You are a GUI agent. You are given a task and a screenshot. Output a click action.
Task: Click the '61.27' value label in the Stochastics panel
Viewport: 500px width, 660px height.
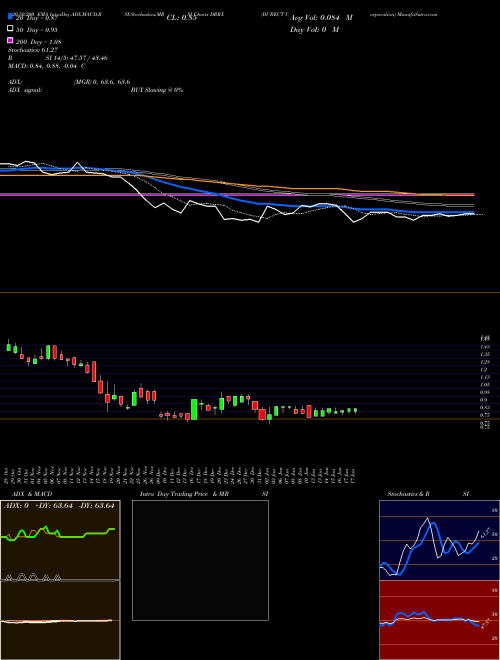coord(485,532)
